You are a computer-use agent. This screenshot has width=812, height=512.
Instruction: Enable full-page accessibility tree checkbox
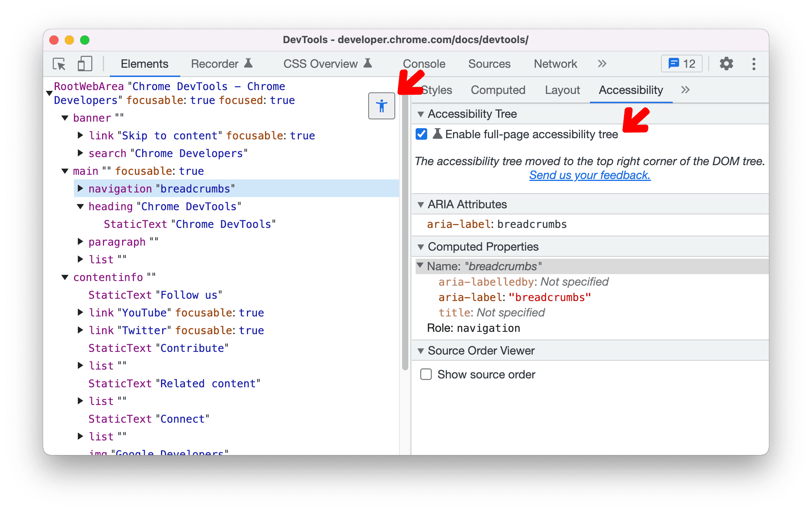click(x=424, y=134)
